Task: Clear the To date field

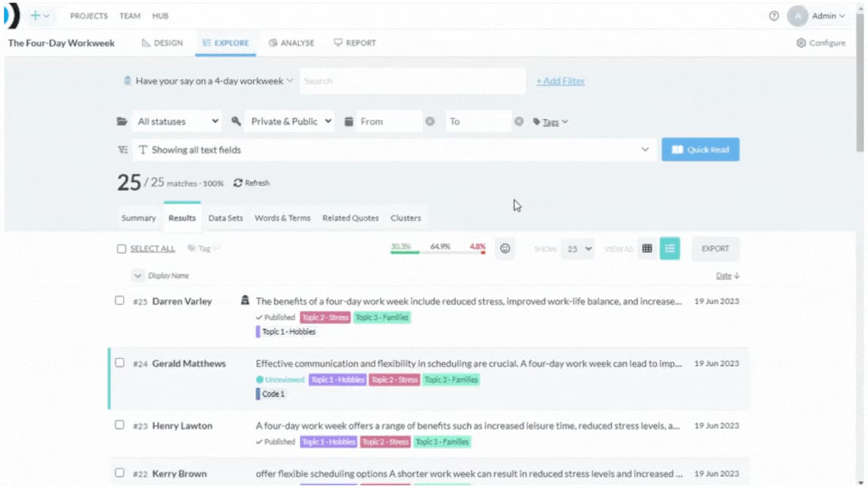Action: point(518,121)
